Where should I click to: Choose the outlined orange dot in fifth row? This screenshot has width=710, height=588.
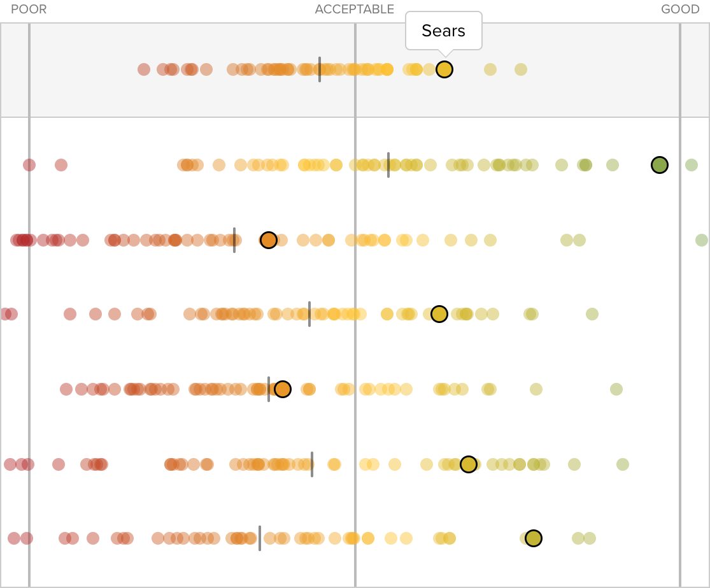[x=283, y=389]
